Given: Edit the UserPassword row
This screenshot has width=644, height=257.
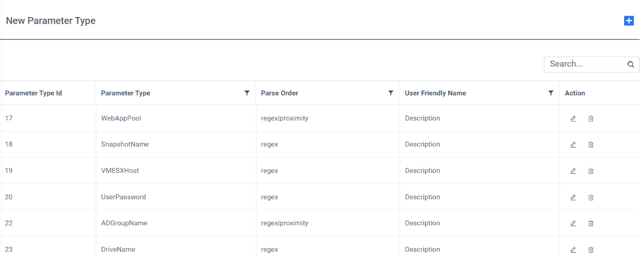Looking at the screenshot, I should (x=573, y=197).
